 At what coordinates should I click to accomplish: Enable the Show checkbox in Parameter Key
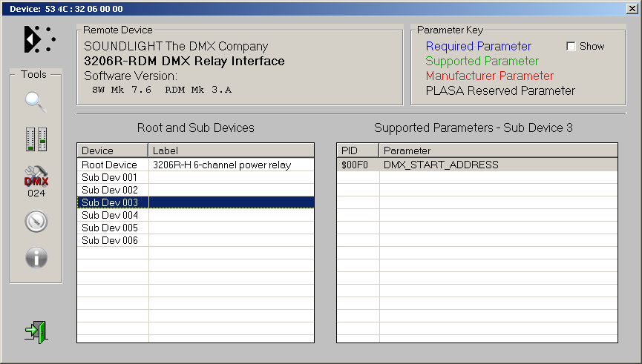571,46
